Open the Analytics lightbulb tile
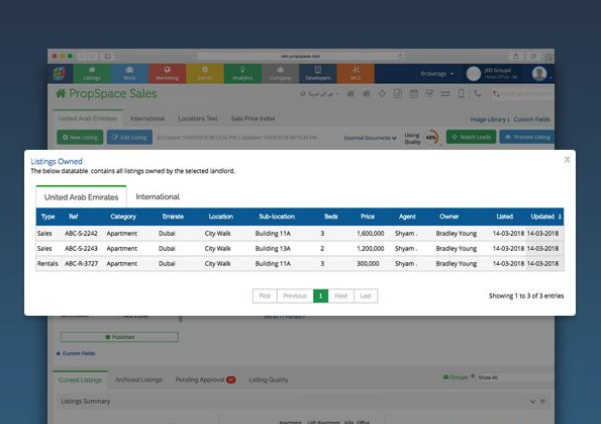Screen dimensions: 601x424 click(x=242, y=73)
